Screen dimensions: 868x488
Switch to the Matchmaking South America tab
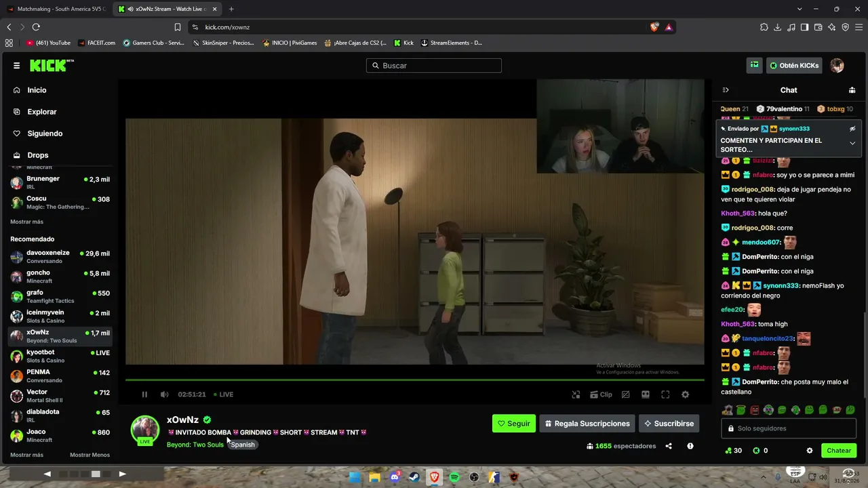[56, 9]
